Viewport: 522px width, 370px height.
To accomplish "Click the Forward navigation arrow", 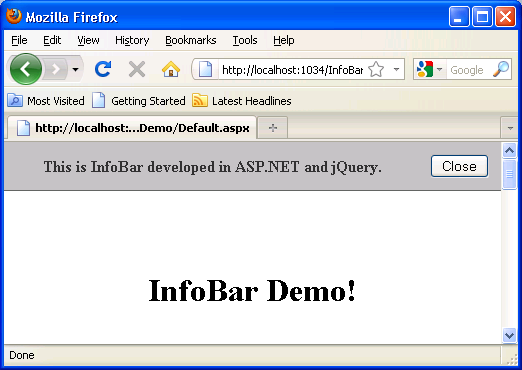I will click(56, 69).
